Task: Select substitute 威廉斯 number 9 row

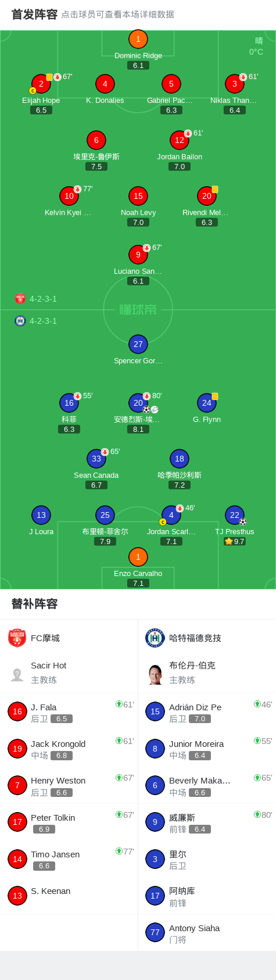Action: [x=207, y=822]
